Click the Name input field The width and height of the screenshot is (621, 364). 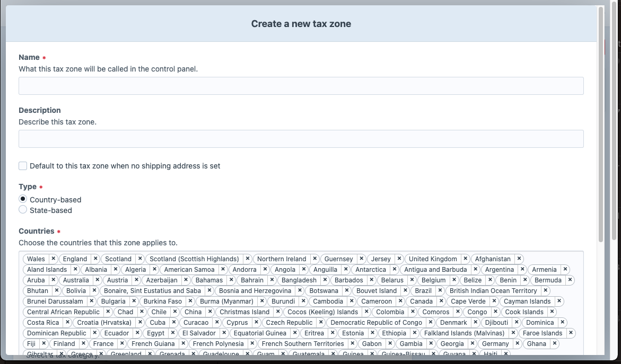tap(301, 85)
